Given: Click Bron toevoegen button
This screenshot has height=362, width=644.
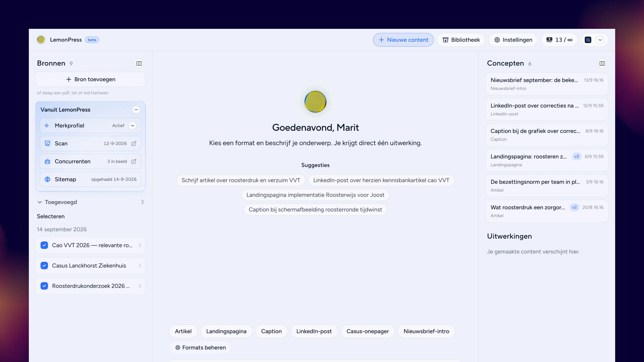Looking at the screenshot, I should pos(91,79).
